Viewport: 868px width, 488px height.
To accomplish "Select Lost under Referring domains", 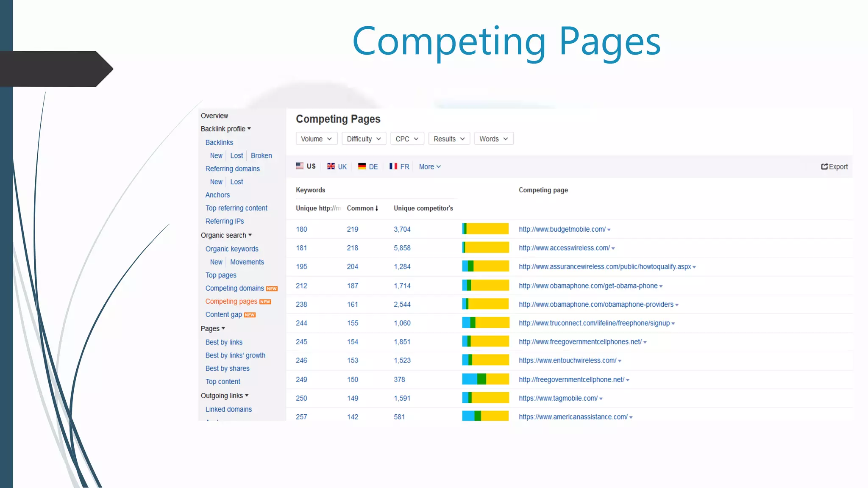I will point(236,182).
